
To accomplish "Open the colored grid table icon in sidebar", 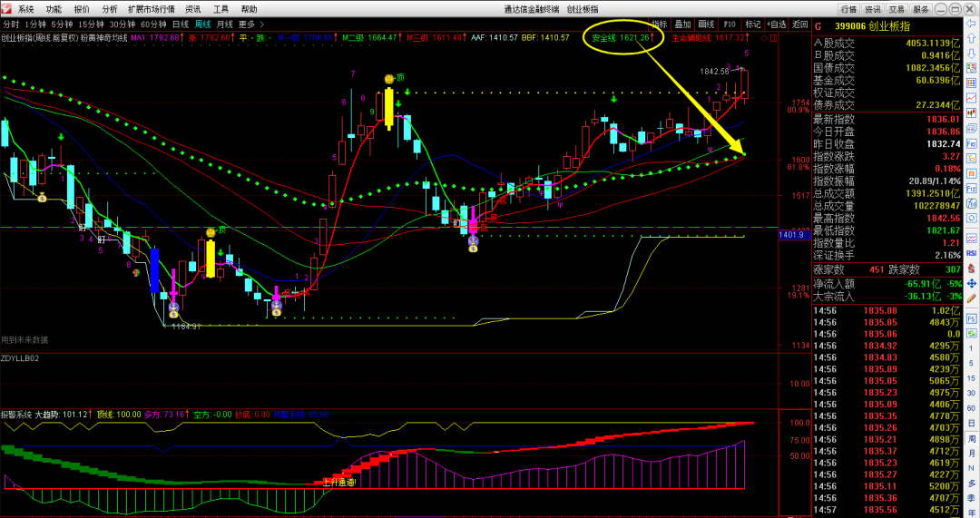I will click(972, 83).
